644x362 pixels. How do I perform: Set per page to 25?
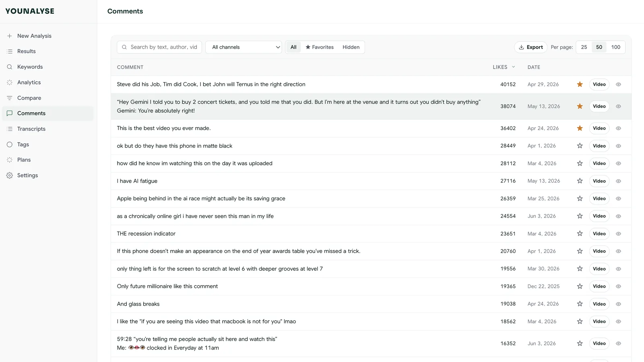(x=584, y=47)
